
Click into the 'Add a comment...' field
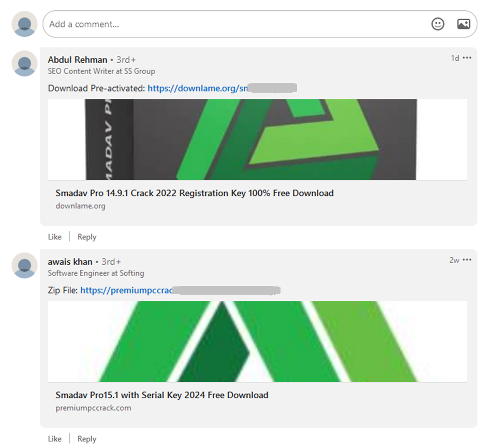coord(233,24)
